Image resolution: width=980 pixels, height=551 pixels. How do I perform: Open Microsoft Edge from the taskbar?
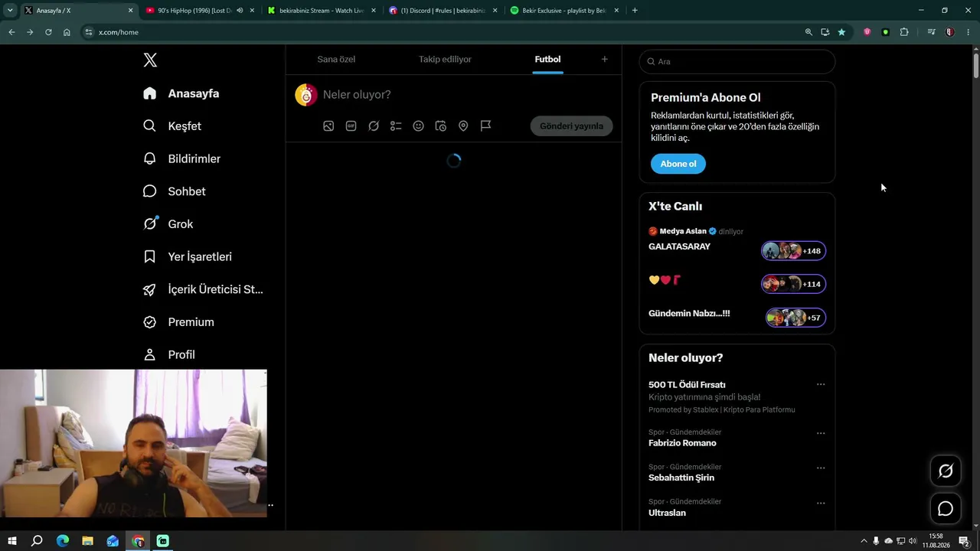[63, 541]
